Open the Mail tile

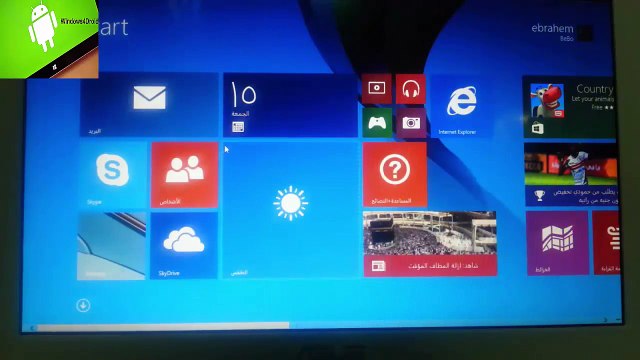[x=149, y=104]
